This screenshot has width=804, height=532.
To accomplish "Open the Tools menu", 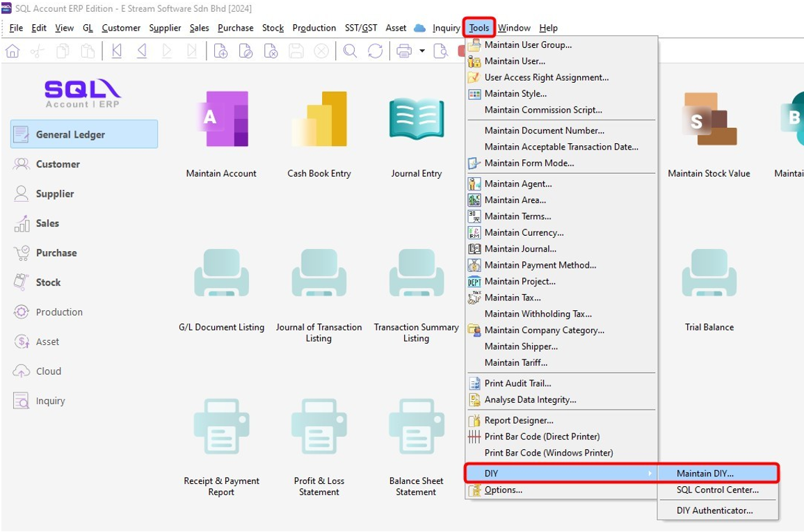I will (479, 28).
